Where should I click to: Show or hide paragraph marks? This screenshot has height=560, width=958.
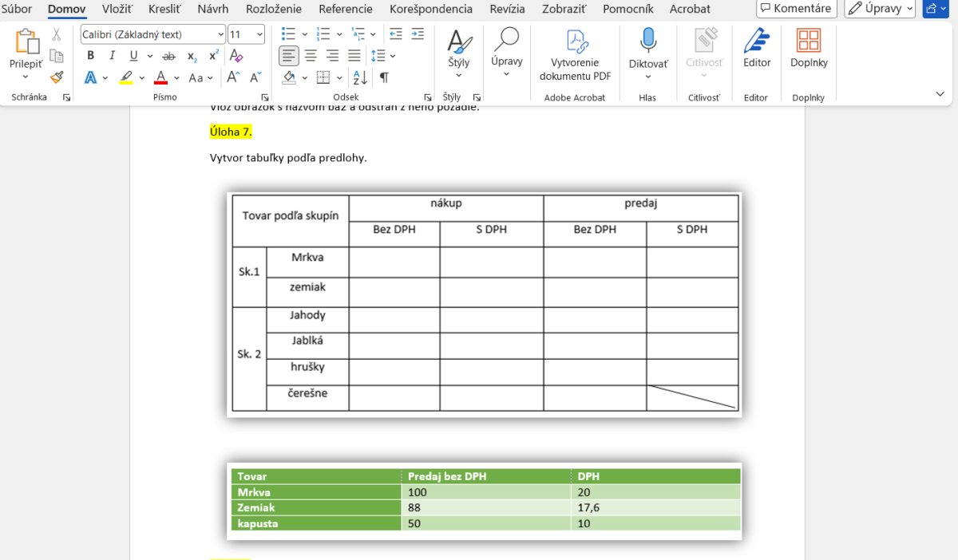tap(384, 77)
